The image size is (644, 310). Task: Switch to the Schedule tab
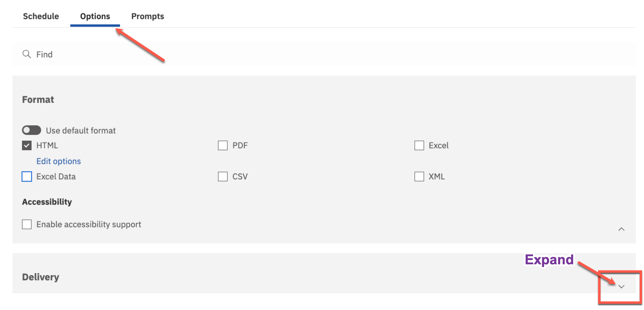41,16
